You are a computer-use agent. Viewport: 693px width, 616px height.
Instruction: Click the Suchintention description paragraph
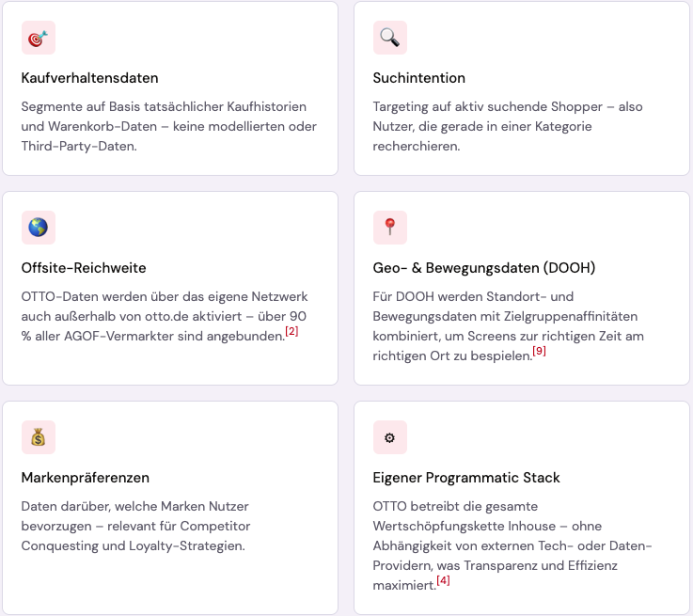(x=508, y=126)
